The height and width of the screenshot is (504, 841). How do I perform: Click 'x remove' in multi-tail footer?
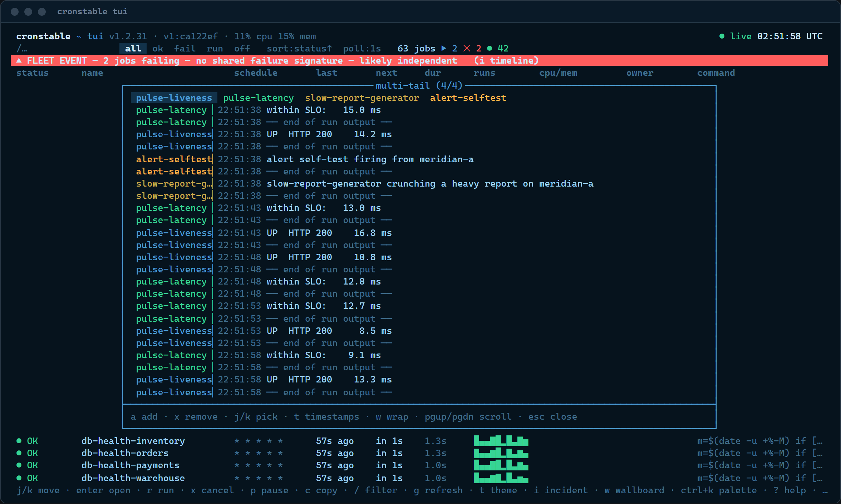click(x=196, y=417)
